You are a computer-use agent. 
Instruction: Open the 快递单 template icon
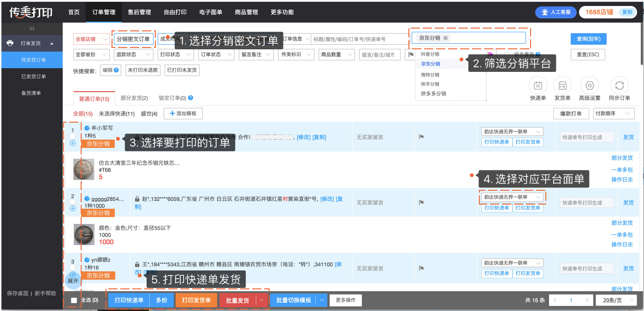538,85
